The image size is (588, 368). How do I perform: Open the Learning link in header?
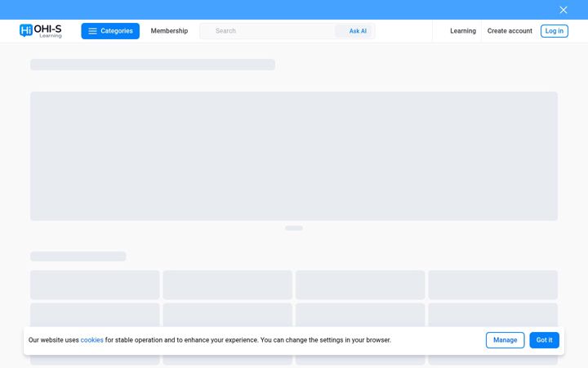[463, 31]
